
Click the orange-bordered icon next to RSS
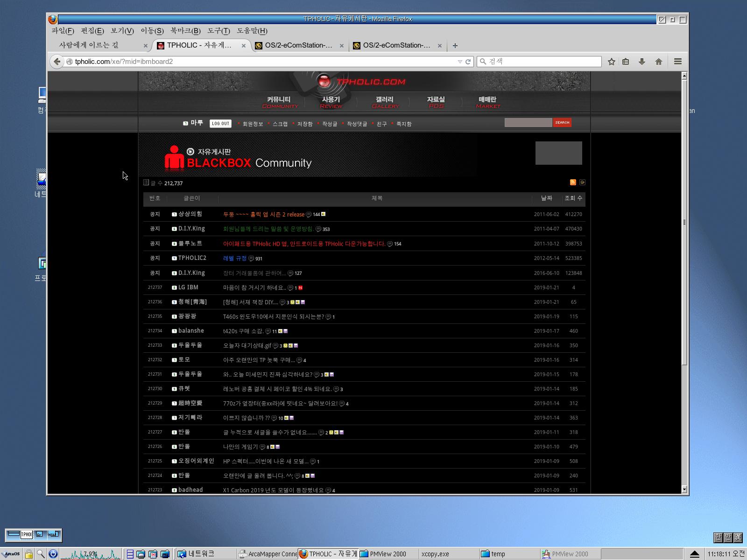point(582,182)
